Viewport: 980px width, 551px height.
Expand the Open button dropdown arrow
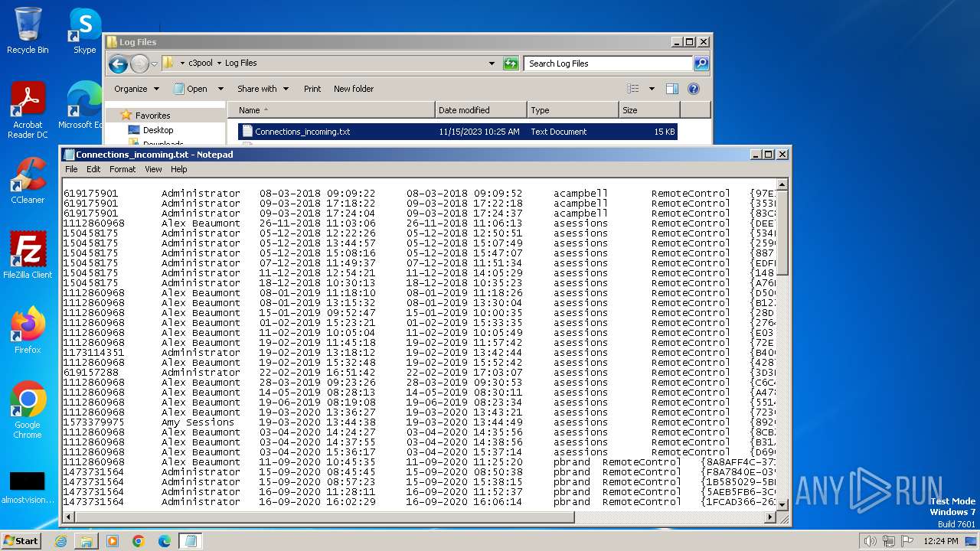point(220,89)
